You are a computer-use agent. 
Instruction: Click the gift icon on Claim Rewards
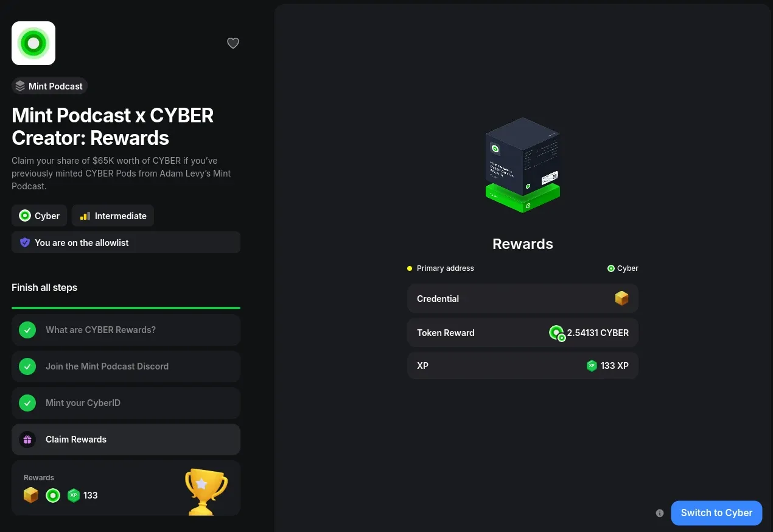[27, 439]
